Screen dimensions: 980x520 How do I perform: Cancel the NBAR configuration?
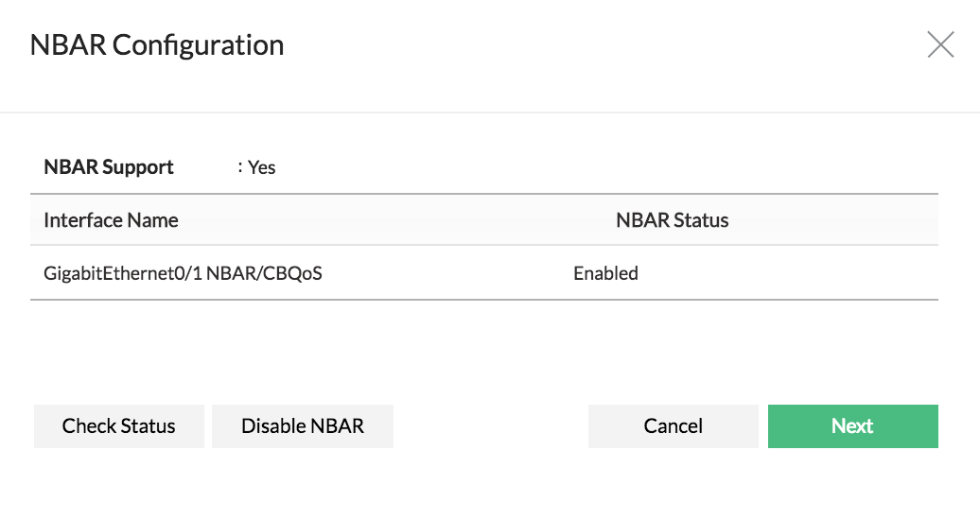point(673,426)
